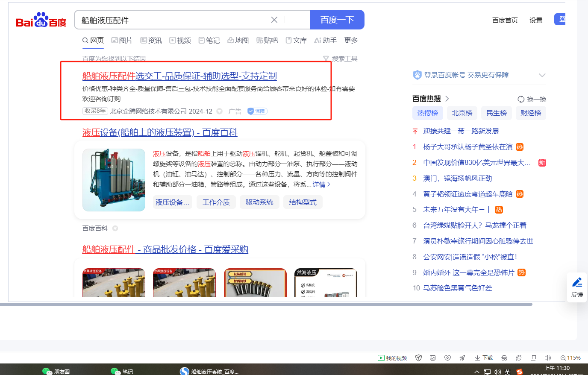Toggle browser sound speaker icon in status bar
This screenshot has height=375, width=588.
(548, 358)
